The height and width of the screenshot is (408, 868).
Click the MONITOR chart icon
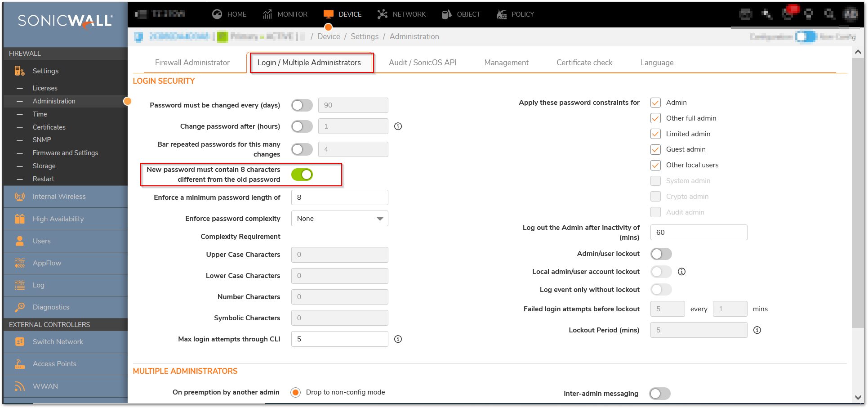(x=267, y=14)
